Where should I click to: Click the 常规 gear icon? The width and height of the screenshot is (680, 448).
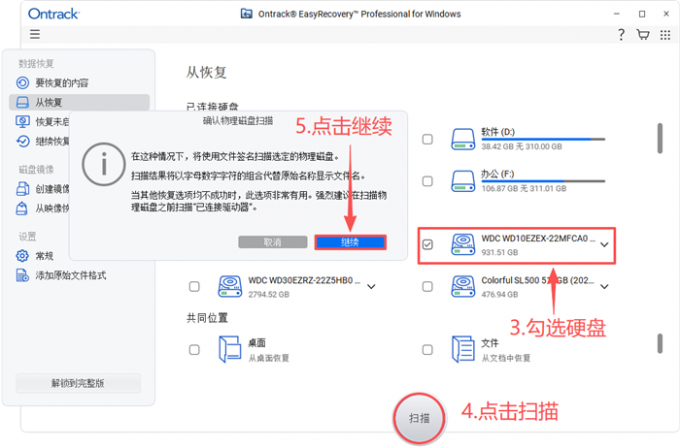point(22,256)
